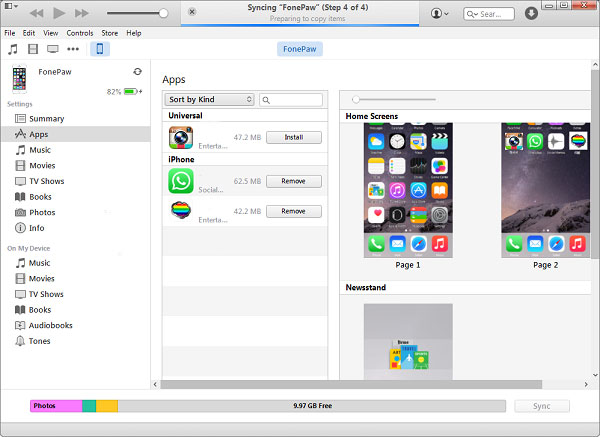Open the Sort by Kind dropdown

click(x=210, y=99)
